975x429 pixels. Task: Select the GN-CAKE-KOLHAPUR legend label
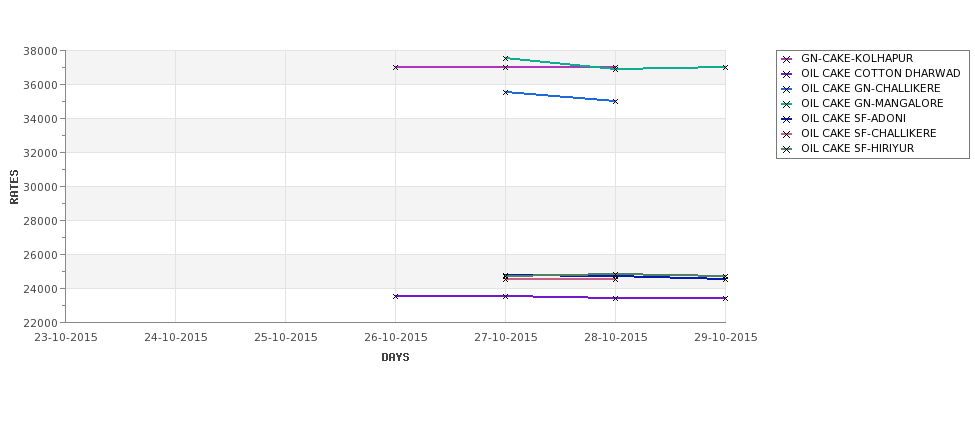coord(857,58)
